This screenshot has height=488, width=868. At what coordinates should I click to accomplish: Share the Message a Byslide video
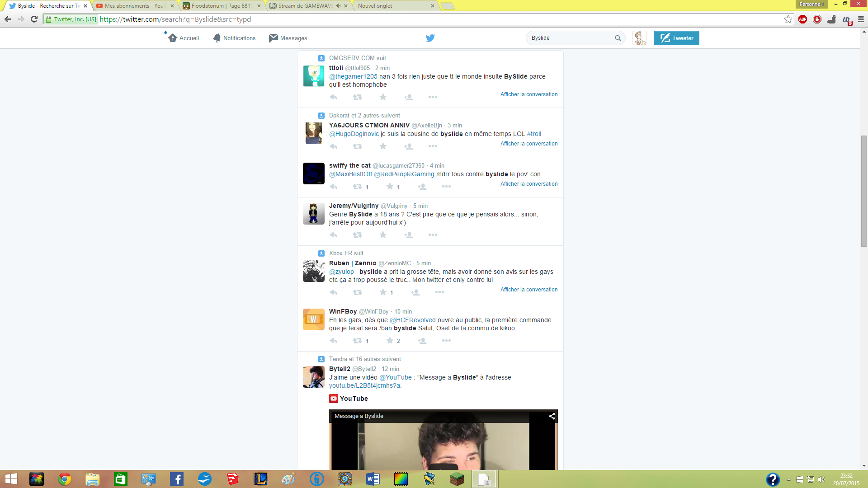pyautogui.click(x=552, y=416)
